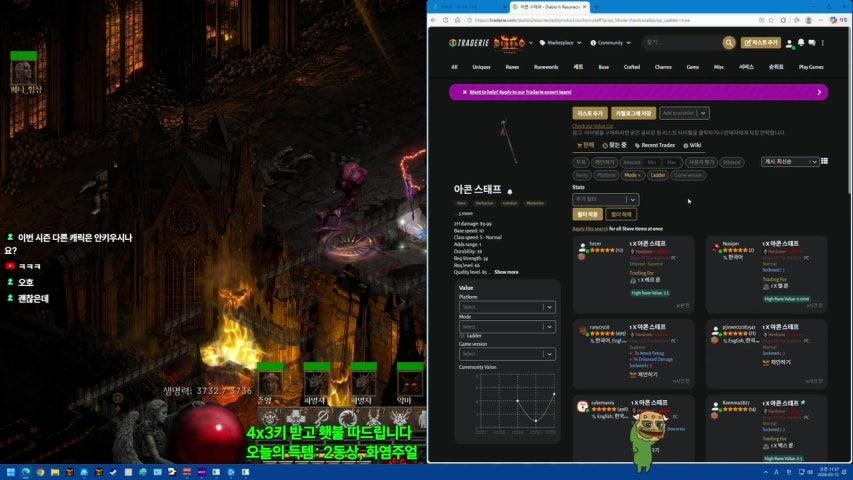Click the Amount Min input
853x480 pixels.
point(652,162)
